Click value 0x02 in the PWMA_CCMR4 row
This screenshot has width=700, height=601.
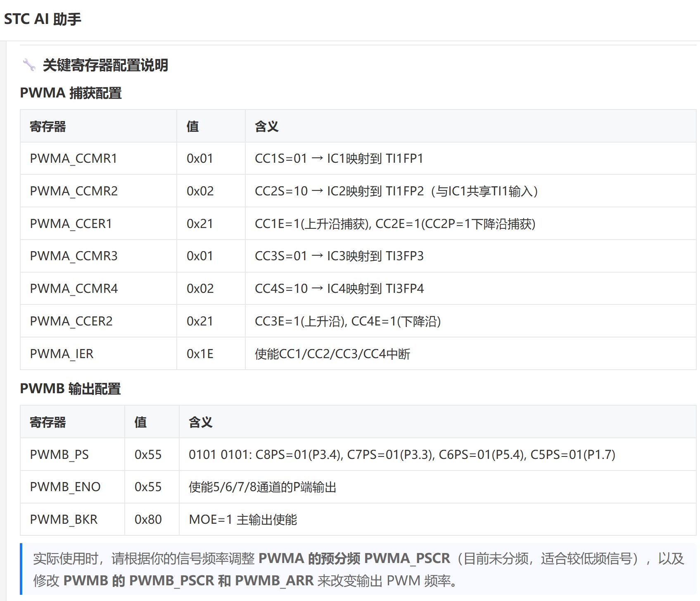(200, 289)
